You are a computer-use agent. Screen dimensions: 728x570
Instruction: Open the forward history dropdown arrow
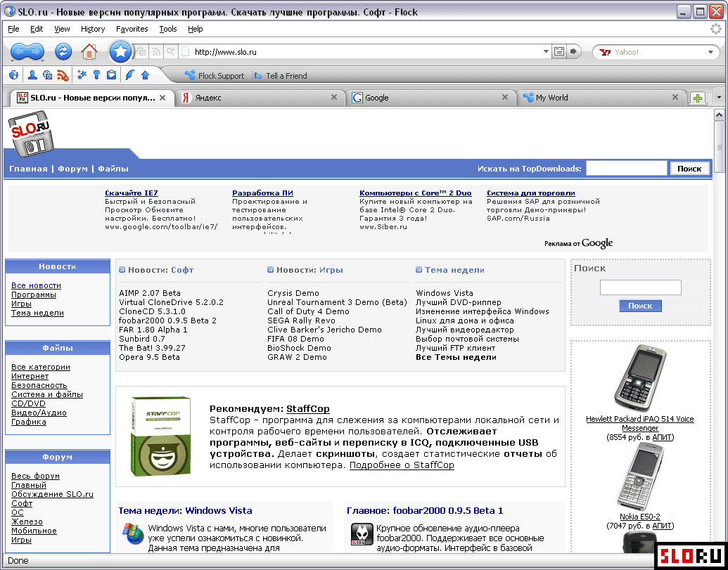coord(42,61)
